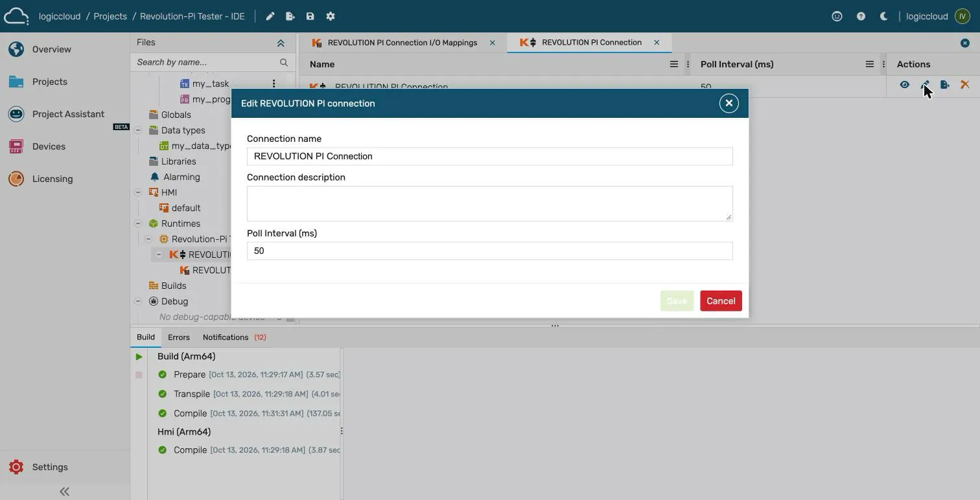Collapse the Runtimes tree node
The height and width of the screenshot is (500, 980).
pos(138,223)
